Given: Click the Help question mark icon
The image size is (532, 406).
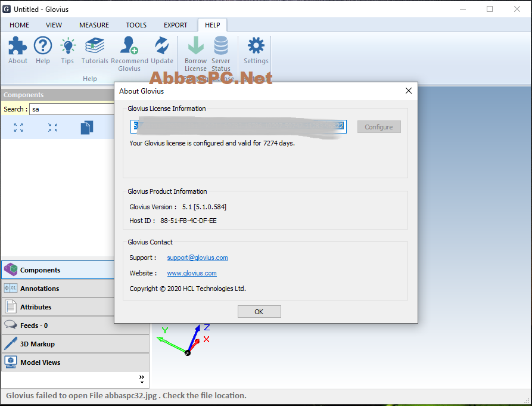Looking at the screenshot, I should point(43,45).
